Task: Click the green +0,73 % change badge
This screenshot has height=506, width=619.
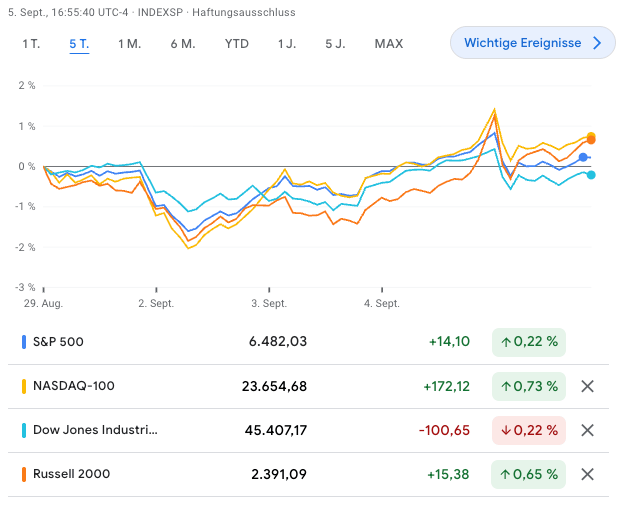Action: 528,386
